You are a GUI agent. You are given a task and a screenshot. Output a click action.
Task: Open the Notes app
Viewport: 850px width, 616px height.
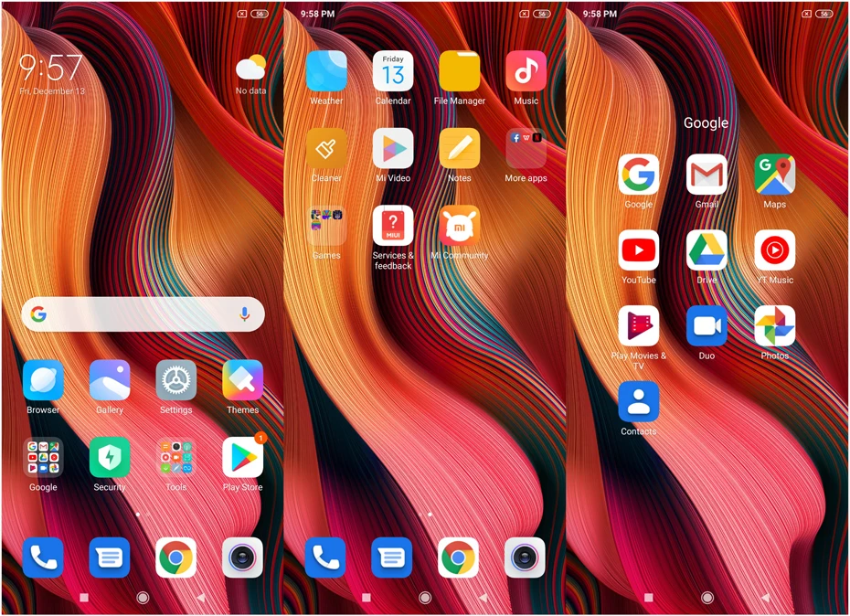pos(459,148)
